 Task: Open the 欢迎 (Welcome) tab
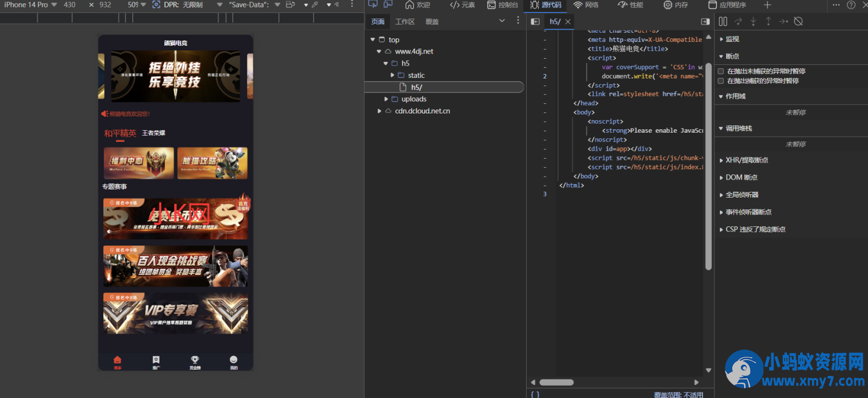[418, 5]
